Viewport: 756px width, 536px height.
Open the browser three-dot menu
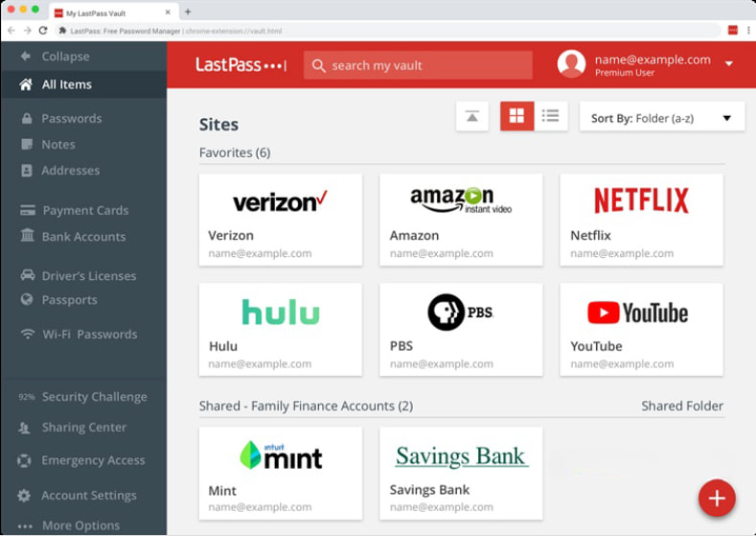[x=748, y=31]
